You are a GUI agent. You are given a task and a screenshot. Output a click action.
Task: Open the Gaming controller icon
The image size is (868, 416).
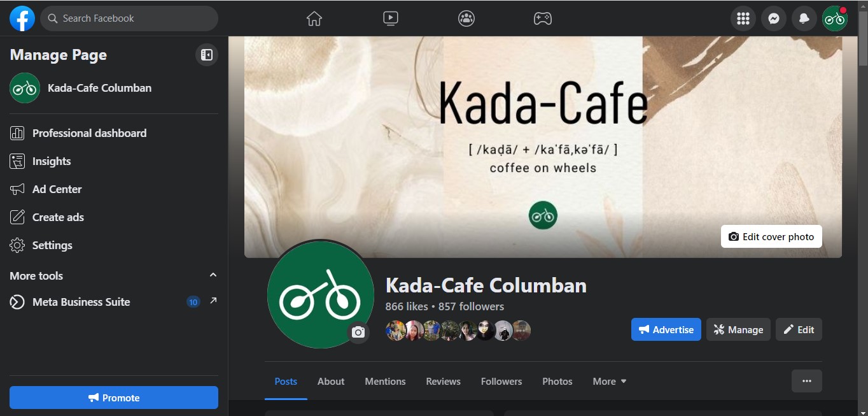pos(542,18)
